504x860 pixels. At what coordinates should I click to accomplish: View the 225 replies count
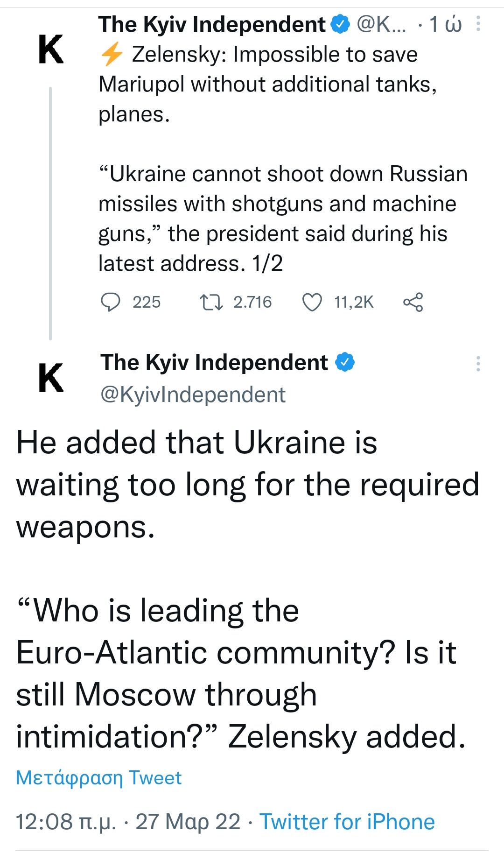tap(147, 302)
